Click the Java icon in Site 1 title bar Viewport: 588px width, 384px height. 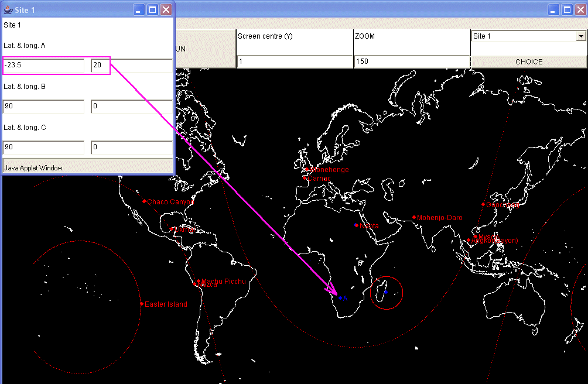(8, 10)
